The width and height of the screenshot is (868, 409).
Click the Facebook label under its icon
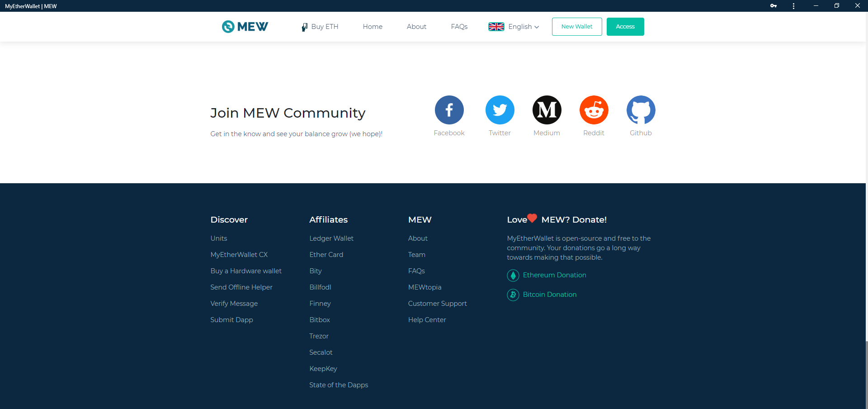tap(449, 133)
